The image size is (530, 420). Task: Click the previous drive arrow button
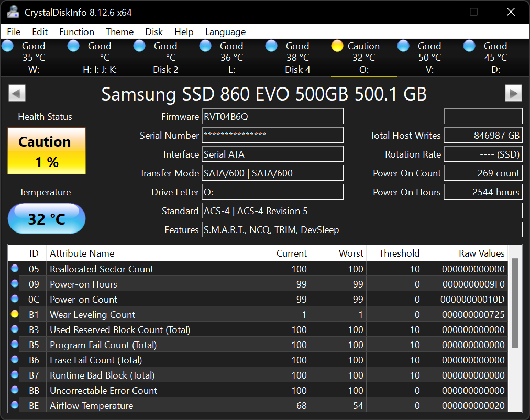[x=17, y=93]
